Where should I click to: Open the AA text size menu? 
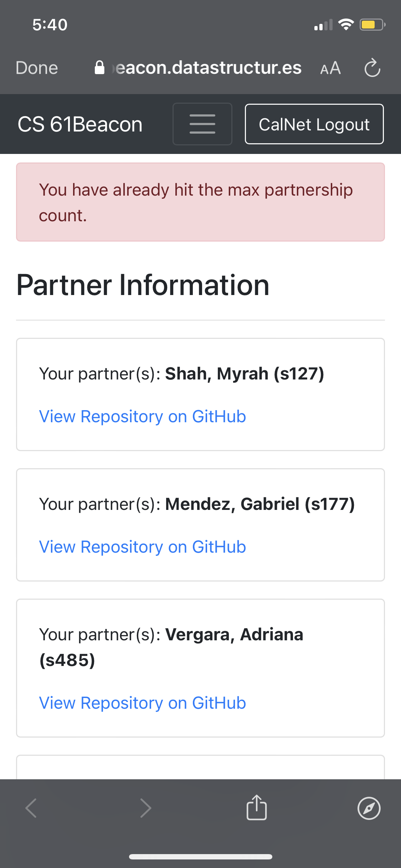pyautogui.click(x=330, y=68)
